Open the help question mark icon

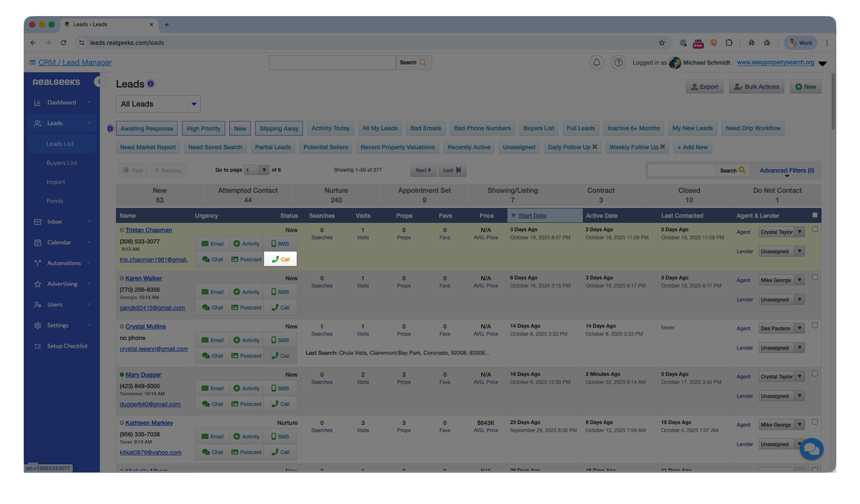click(618, 63)
